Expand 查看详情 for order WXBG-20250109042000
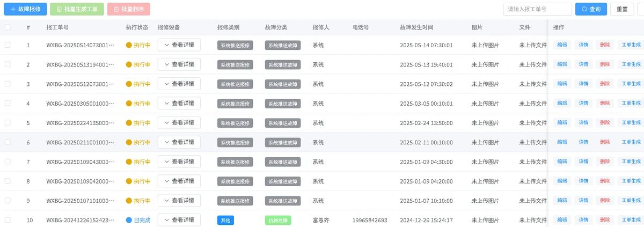The width and height of the screenshot is (644, 227). (179, 181)
